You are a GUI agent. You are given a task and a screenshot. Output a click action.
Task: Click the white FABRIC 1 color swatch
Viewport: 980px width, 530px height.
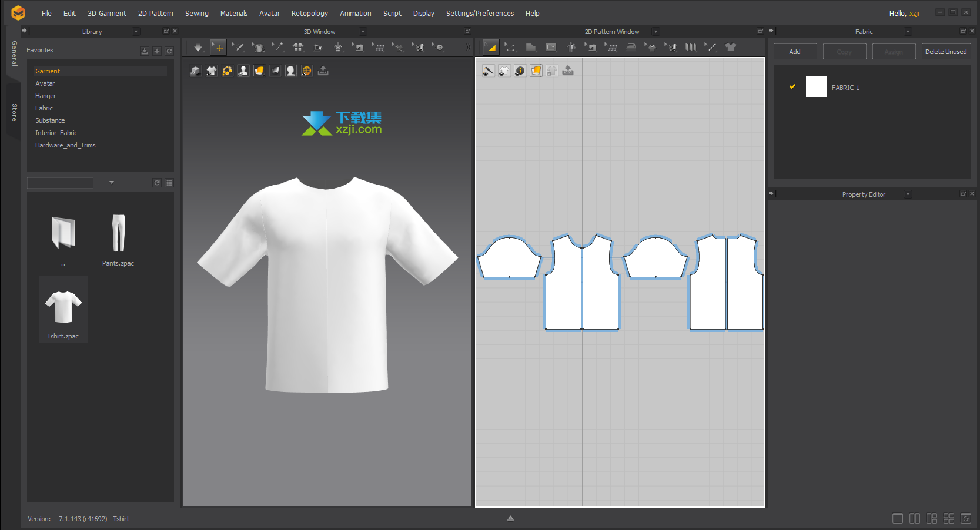(815, 87)
